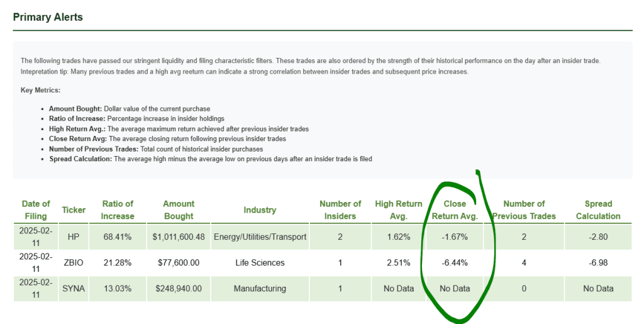
Task: Sort by the Date of Filing column header
Action: coord(36,209)
